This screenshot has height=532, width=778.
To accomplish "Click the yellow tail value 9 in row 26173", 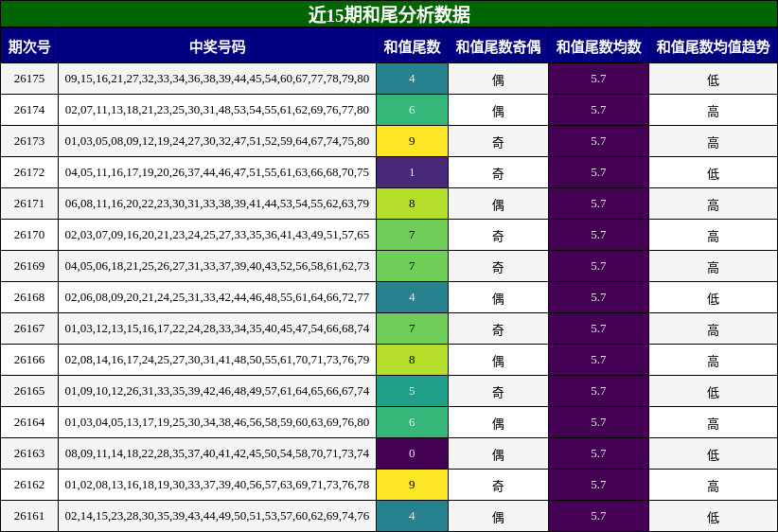I will pyautogui.click(x=413, y=141).
